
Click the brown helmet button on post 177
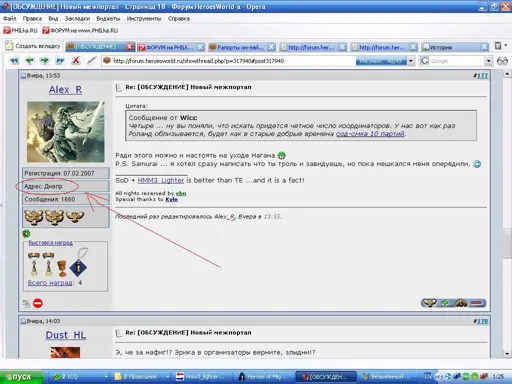pyautogui.click(x=461, y=303)
